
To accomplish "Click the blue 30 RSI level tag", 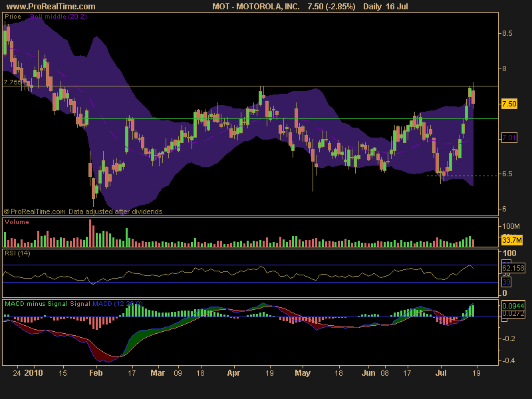I will click(x=506, y=282).
